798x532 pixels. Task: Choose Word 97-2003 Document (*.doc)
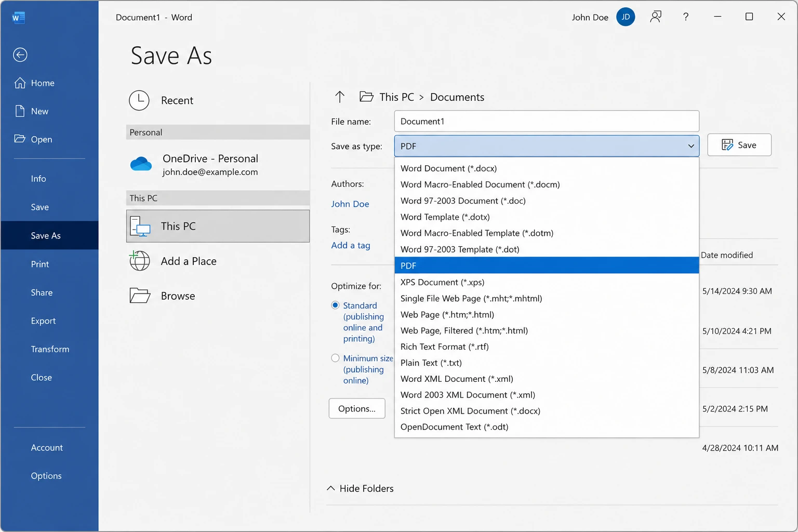click(547, 201)
